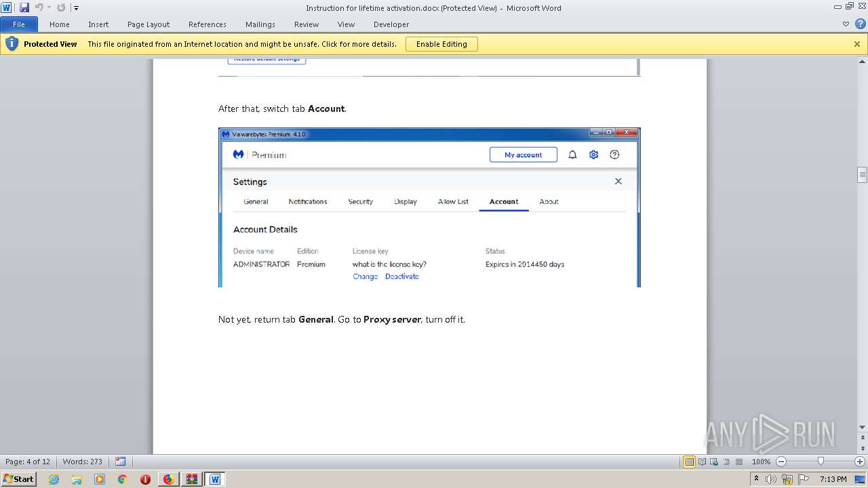The image size is (868, 488).
Task: Click the Save icon in Quick Access Toolbar
Action: click(x=24, y=7)
